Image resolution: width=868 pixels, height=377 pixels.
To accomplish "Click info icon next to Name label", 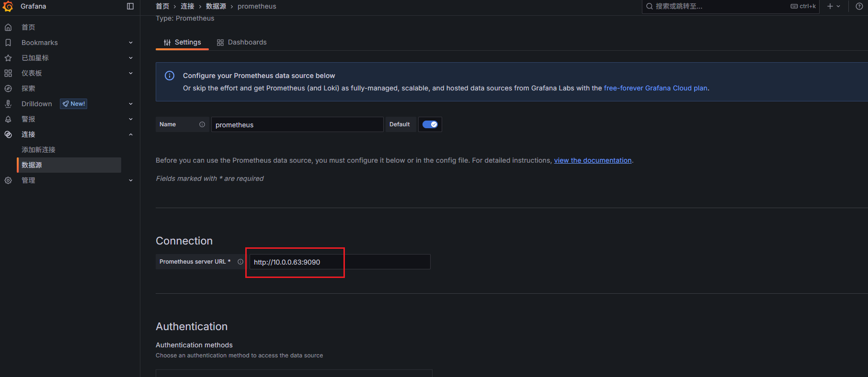I will [202, 124].
